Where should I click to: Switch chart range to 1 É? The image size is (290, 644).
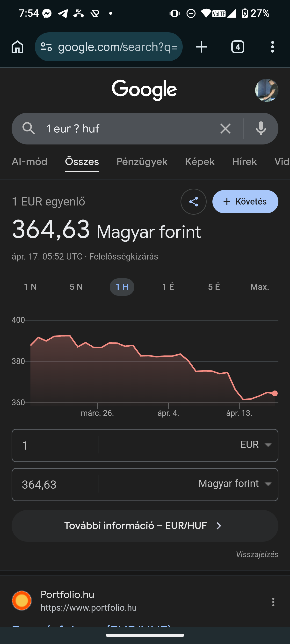(x=168, y=287)
